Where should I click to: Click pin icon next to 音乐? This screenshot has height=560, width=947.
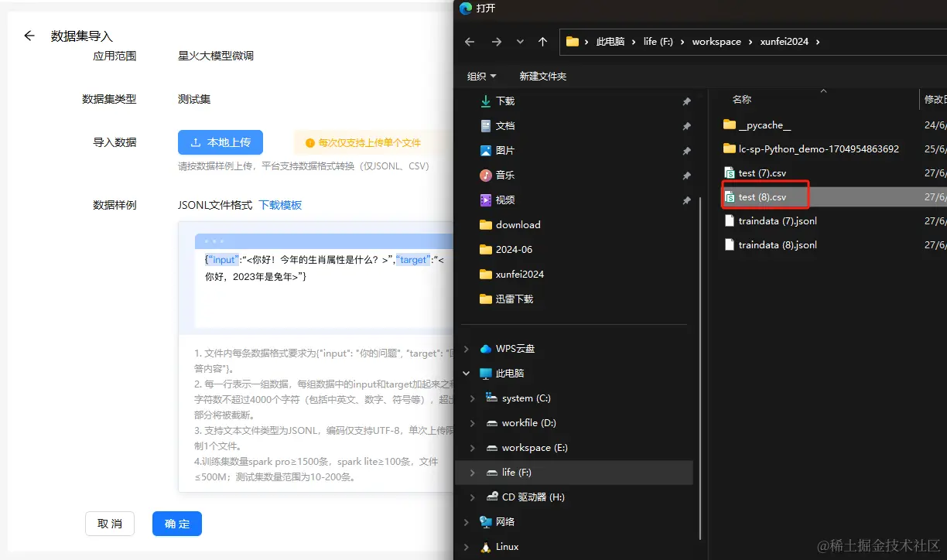pyautogui.click(x=686, y=176)
